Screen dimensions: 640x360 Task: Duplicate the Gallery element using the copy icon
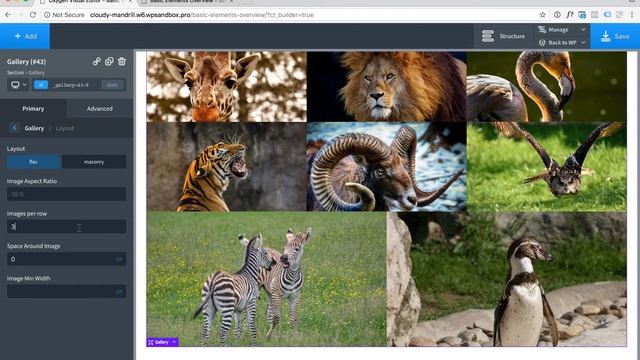click(109, 62)
